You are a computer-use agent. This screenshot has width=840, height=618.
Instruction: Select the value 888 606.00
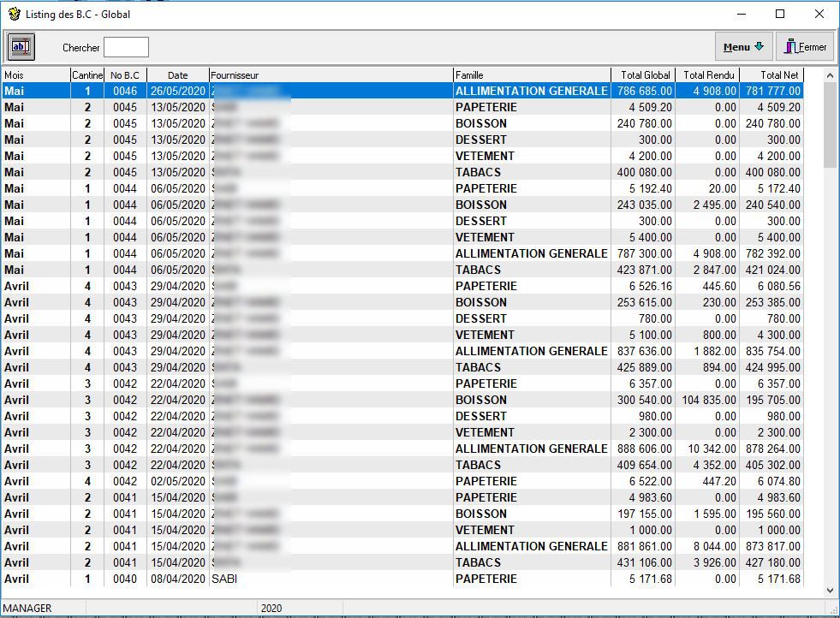(645, 449)
